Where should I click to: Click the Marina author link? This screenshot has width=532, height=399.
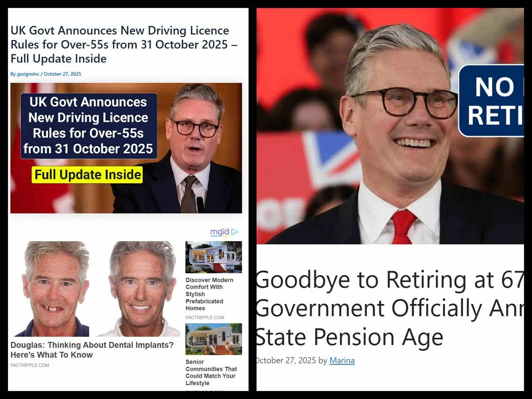click(x=342, y=361)
